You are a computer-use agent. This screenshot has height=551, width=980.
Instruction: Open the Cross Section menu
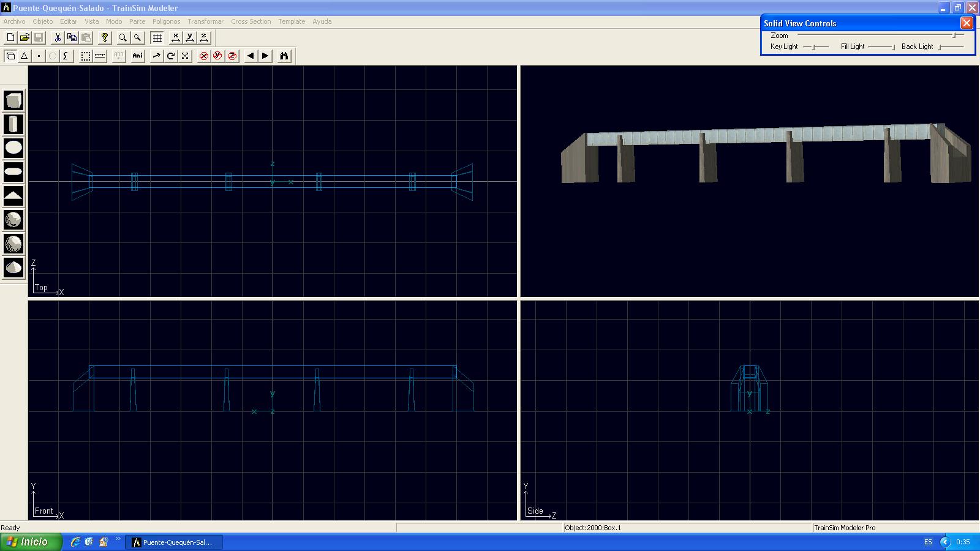(x=251, y=21)
